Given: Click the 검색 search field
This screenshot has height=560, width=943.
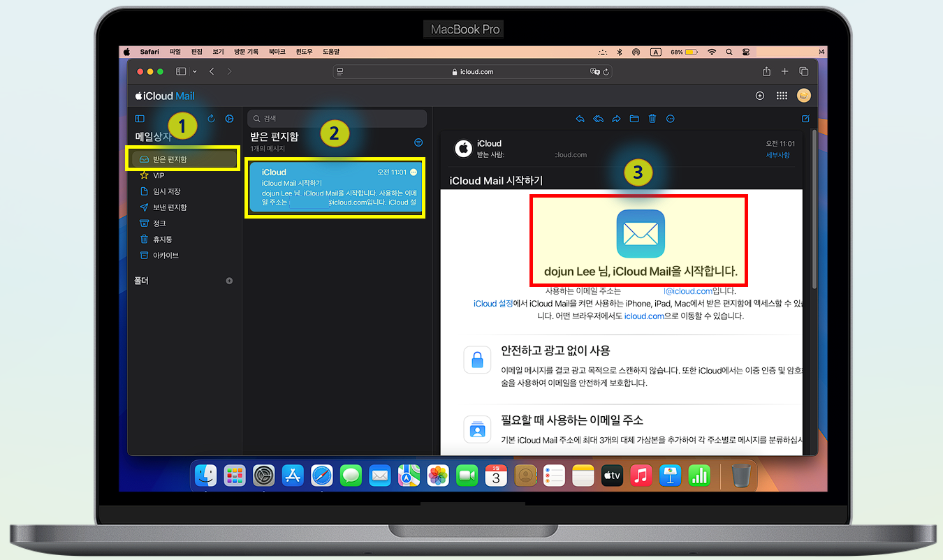Looking at the screenshot, I should [x=337, y=119].
